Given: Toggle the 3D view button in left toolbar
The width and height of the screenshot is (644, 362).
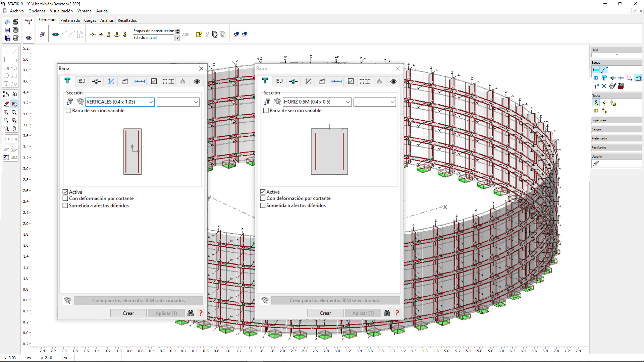Looking at the screenshot, I should pyautogui.click(x=14, y=157).
